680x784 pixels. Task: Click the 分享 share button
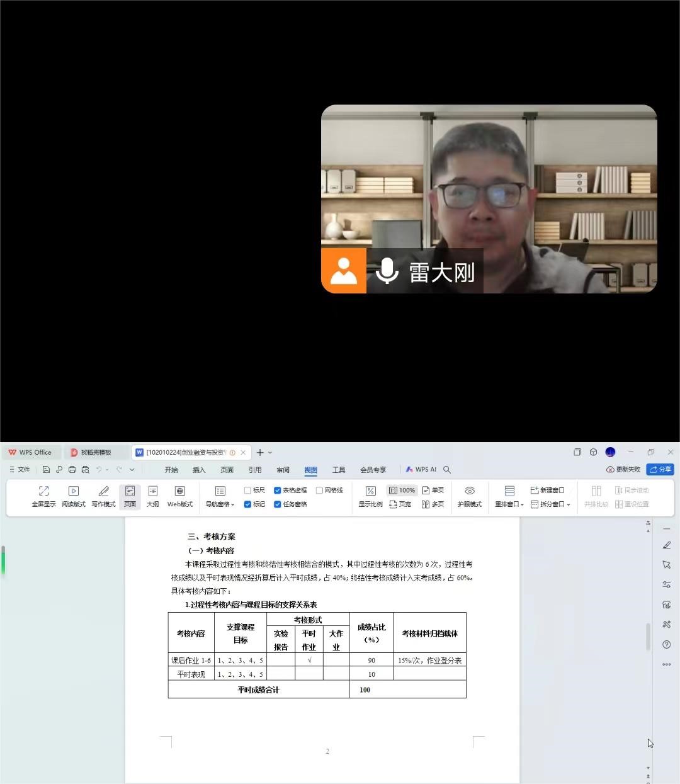click(660, 470)
